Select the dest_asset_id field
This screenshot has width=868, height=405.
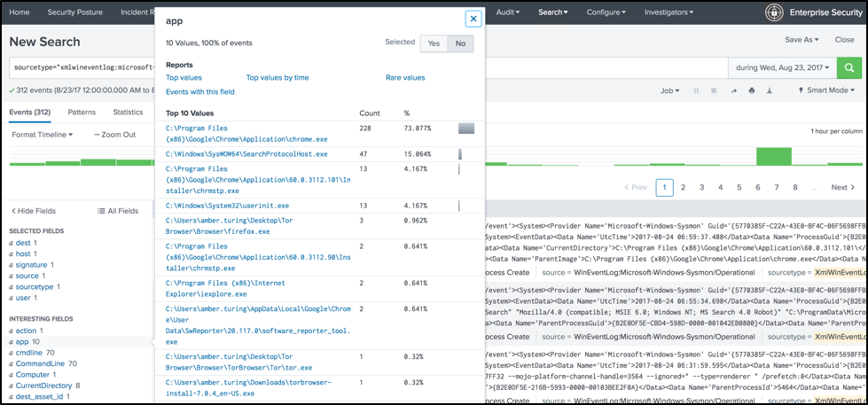coord(40,397)
